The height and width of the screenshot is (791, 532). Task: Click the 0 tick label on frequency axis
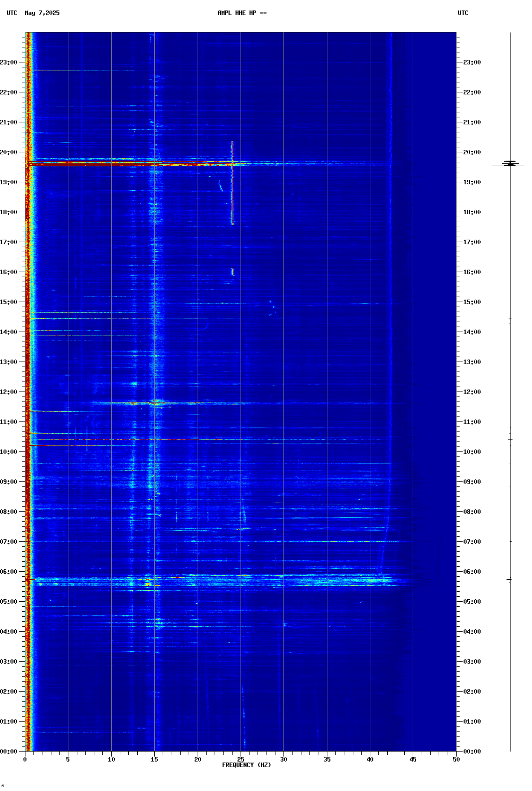point(25,760)
